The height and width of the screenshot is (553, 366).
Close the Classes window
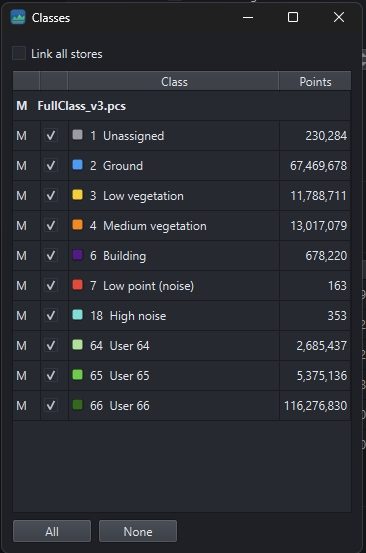(339, 17)
